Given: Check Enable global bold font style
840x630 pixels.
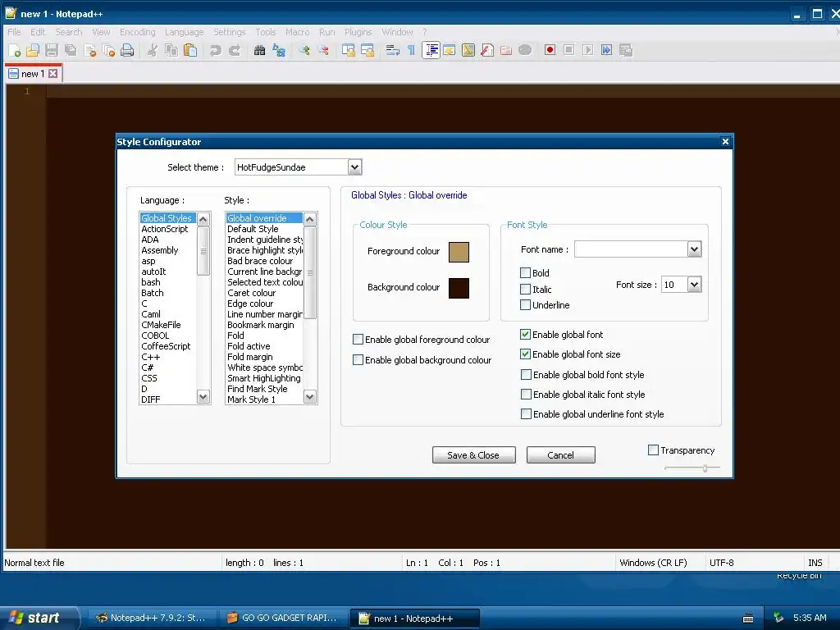Looking at the screenshot, I should [x=526, y=374].
